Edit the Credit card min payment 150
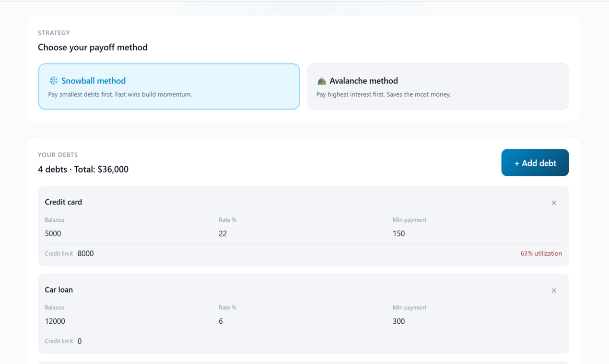Viewport: 609px width, 364px height. click(477, 234)
